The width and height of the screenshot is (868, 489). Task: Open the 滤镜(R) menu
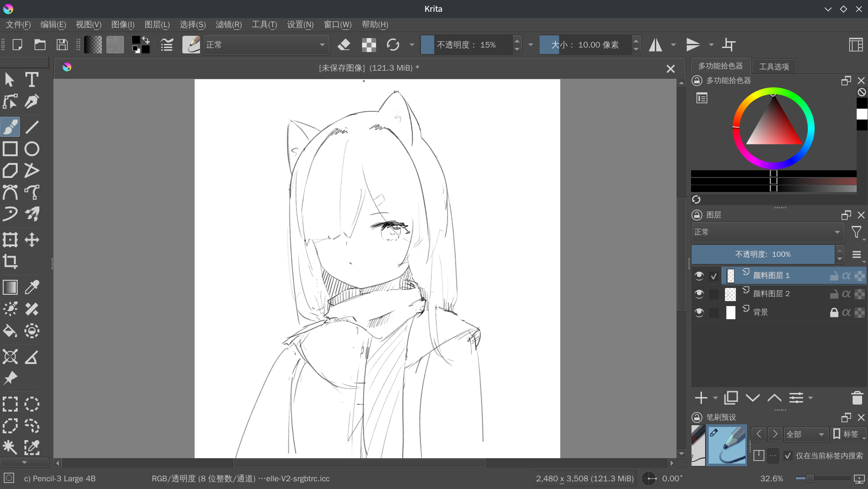[229, 24]
